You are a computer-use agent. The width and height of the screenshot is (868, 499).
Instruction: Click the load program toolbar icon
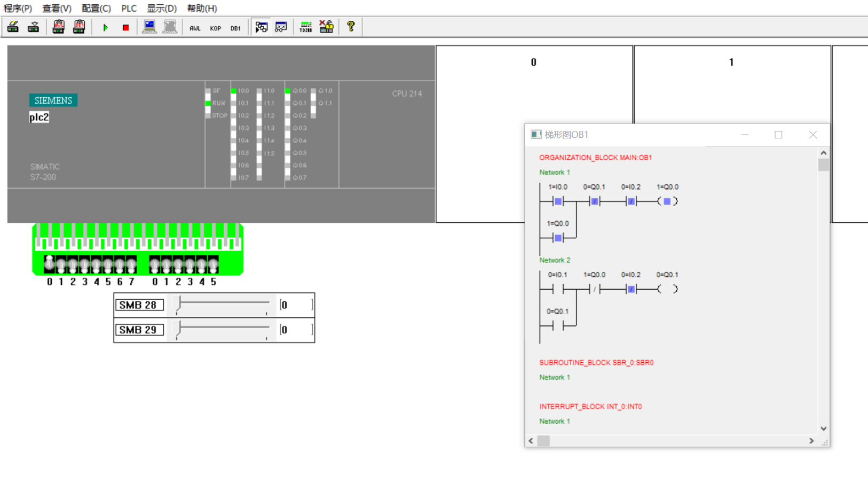pos(13,27)
